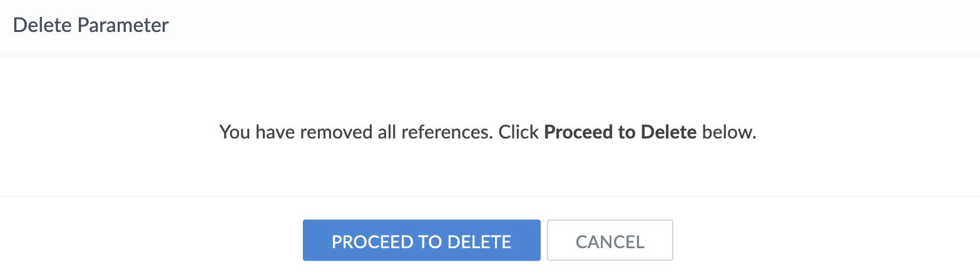Click the bold Proceed to Delete text
This screenshot has width=980, height=277.
point(620,133)
